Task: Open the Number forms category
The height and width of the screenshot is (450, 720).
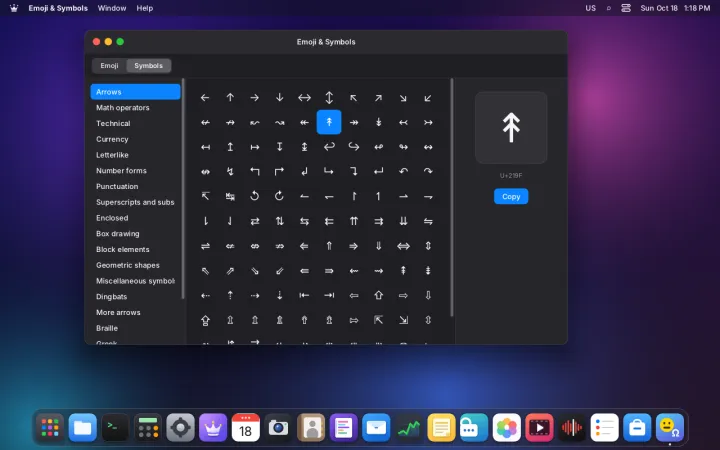Action: pos(135,170)
